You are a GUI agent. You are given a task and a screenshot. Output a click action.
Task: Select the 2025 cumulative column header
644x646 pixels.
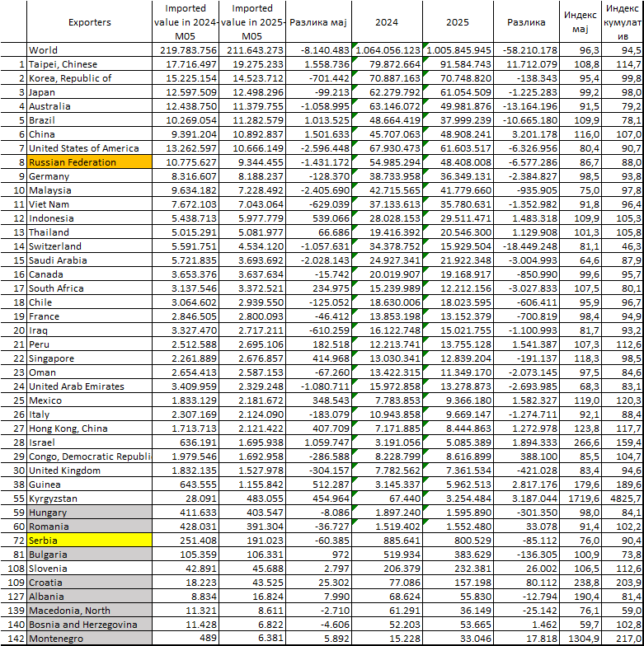pyautogui.click(x=458, y=21)
